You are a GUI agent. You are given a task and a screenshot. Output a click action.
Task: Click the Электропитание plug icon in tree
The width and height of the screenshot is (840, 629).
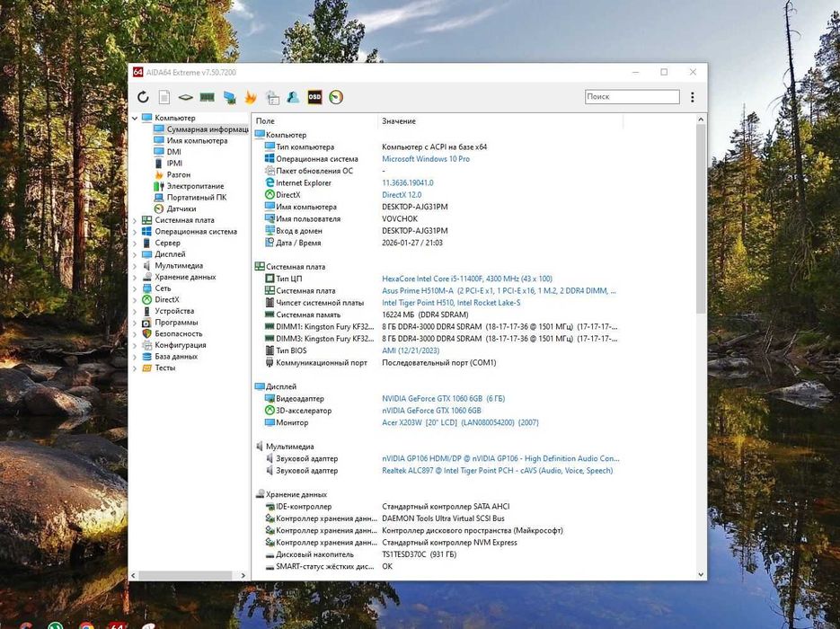pyautogui.click(x=159, y=186)
